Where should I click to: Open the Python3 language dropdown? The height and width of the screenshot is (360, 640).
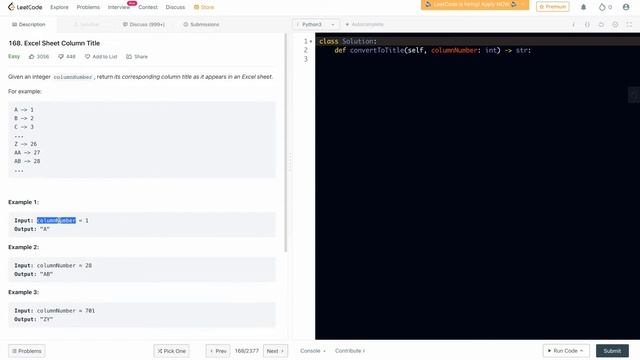(x=315, y=24)
